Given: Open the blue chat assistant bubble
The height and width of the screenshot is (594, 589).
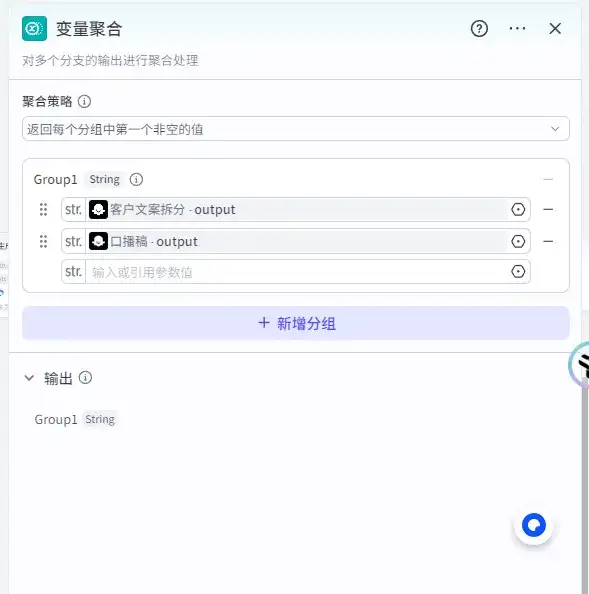Looking at the screenshot, I should [534, 525].
